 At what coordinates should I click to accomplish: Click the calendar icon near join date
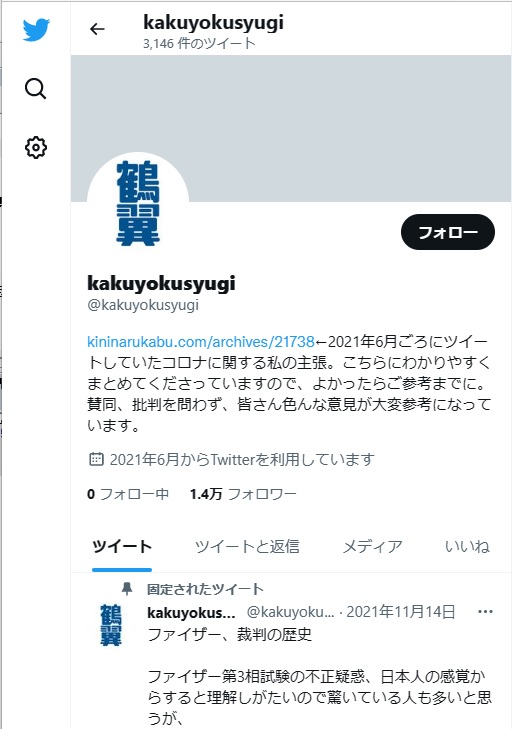(96, 459)
